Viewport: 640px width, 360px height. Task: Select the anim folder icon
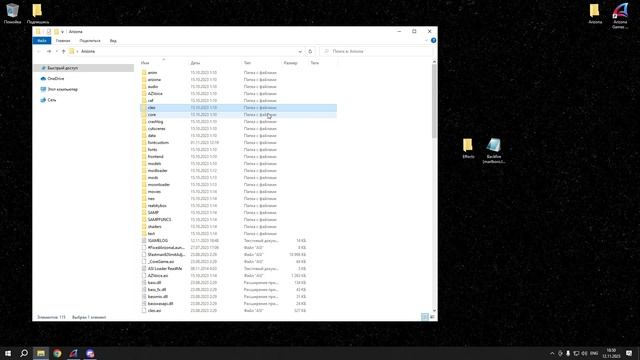pos(144,73)
